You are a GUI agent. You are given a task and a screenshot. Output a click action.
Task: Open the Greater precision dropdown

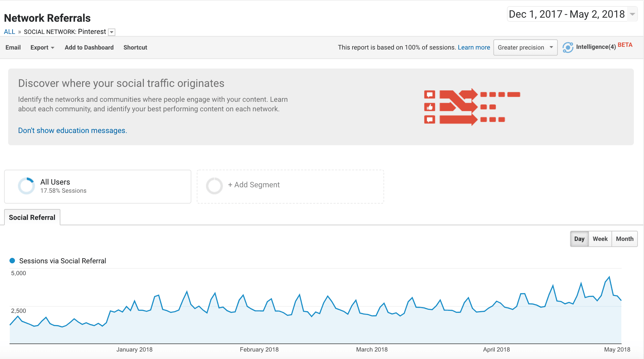[x=525, y=48]
